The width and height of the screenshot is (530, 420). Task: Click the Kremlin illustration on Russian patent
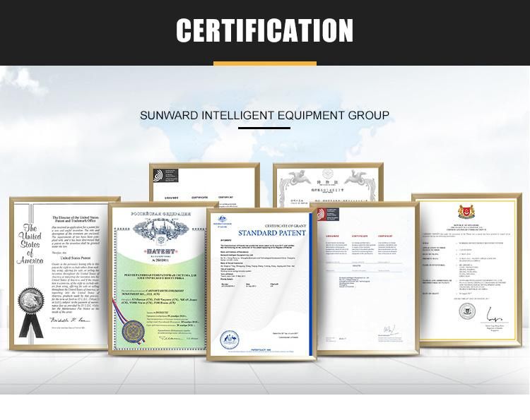click(161, 229)
